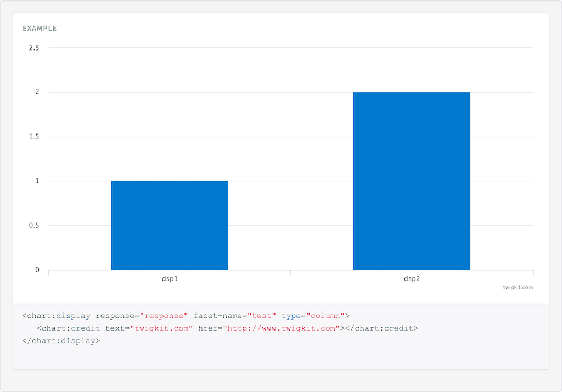
Task: Click the 1.5 y-axis value
Action: [34, 137]
